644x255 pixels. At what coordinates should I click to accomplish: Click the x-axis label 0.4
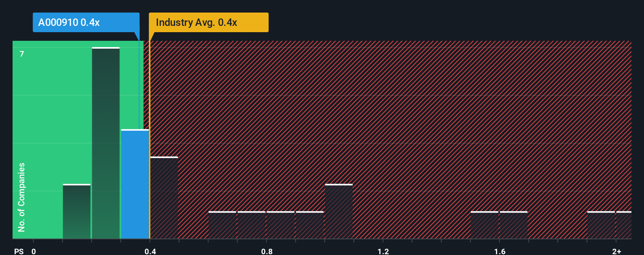point(150,251)
